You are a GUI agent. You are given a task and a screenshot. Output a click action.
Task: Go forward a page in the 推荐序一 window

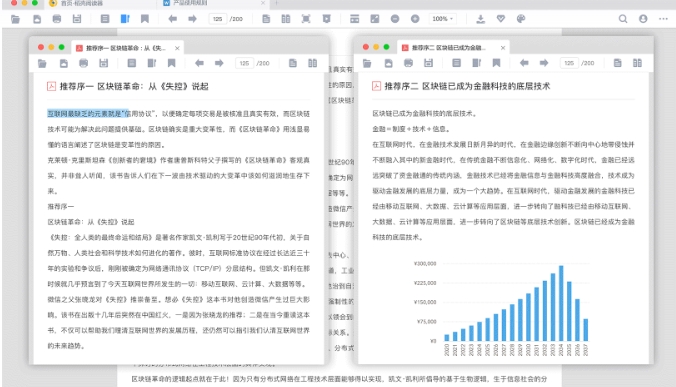click(x=219, y=63)
